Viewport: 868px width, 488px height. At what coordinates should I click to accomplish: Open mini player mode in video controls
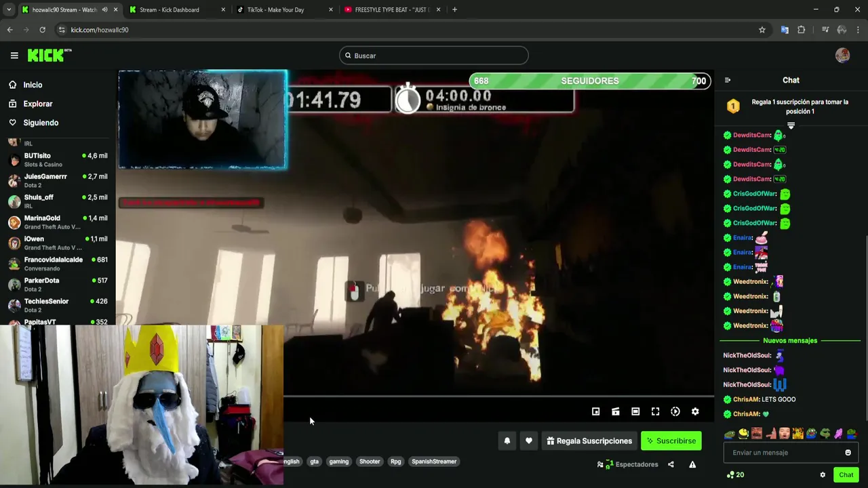point(595,411)
